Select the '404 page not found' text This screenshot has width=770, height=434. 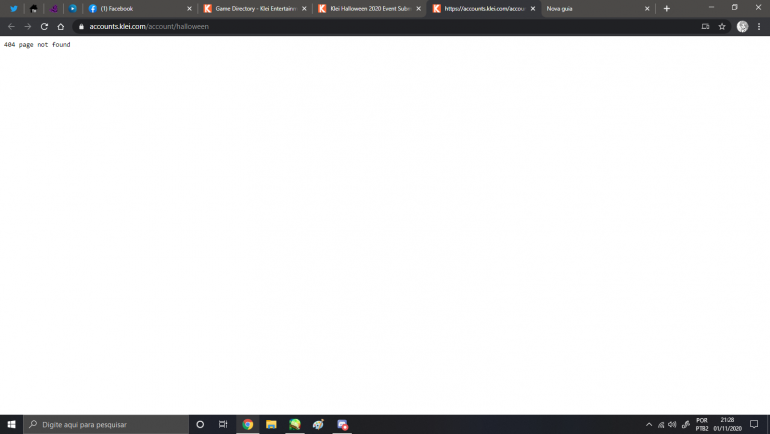[37, 45]
